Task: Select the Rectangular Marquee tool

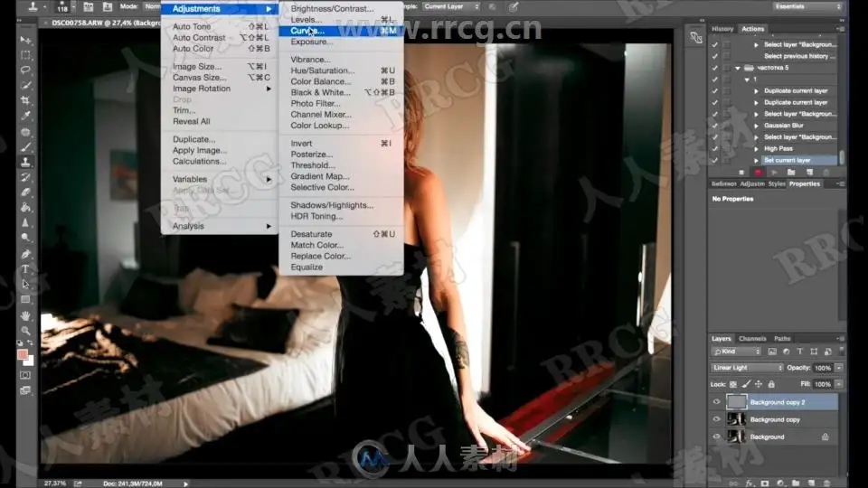Action: pyautogui.click(x=25, y=55)
